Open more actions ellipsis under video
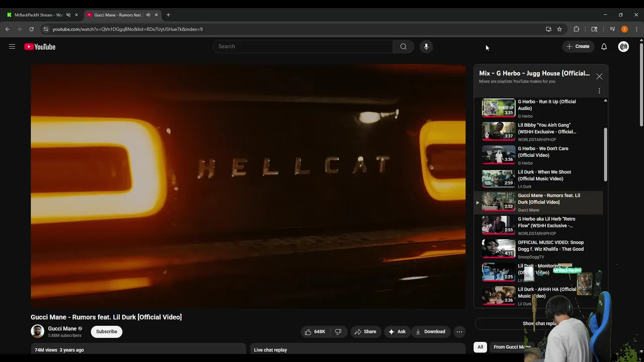This screenshot has height=362, width=644. point(459,332)
